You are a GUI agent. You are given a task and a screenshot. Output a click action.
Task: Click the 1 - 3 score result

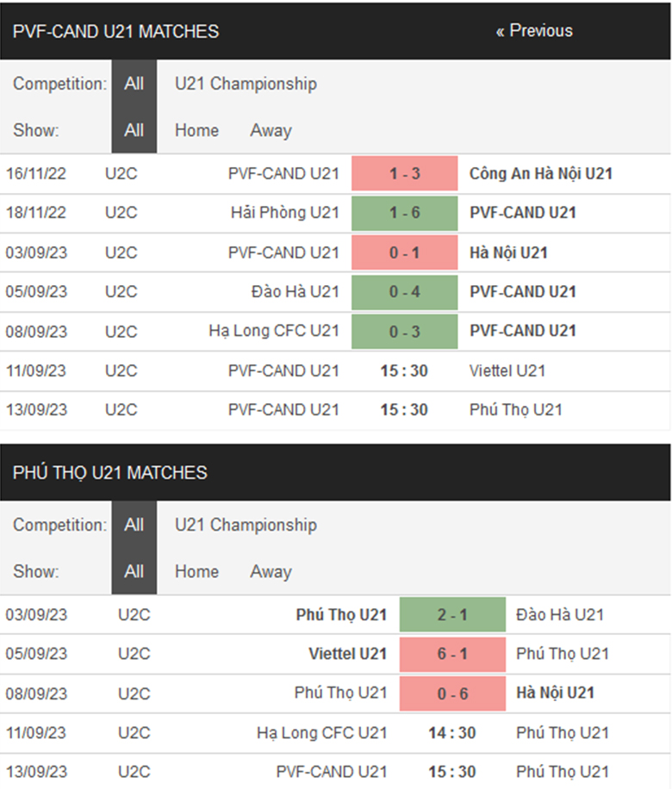point(405,173)
